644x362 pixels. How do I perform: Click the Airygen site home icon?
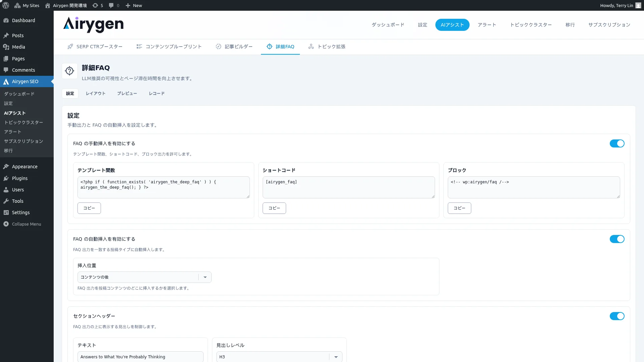pos(48,5)
